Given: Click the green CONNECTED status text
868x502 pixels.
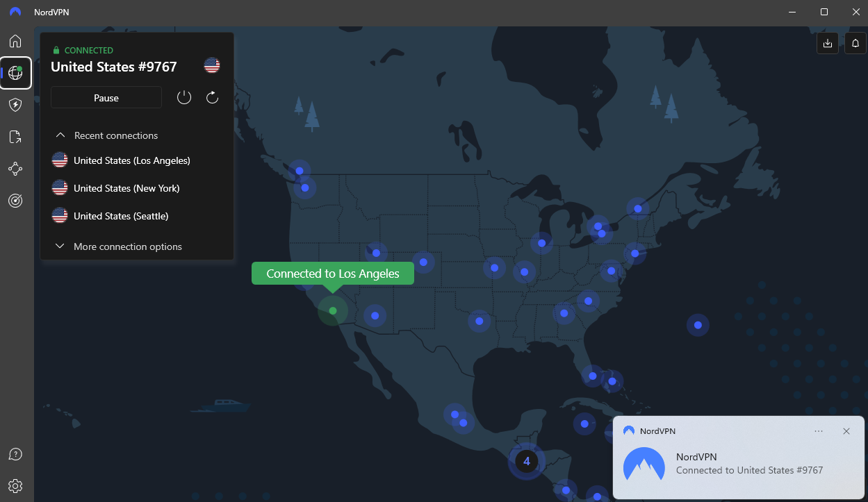Looking at the screenshot, I should [89, 51].
